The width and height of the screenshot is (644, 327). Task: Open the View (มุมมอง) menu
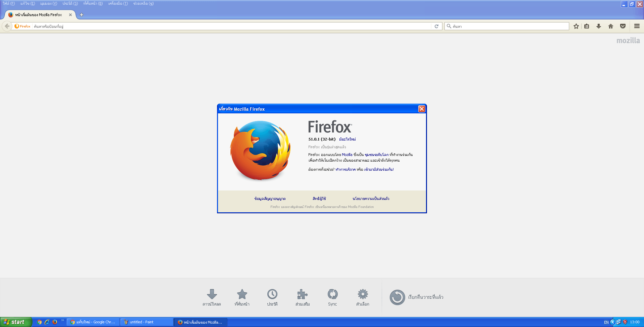tap(49, 3)
